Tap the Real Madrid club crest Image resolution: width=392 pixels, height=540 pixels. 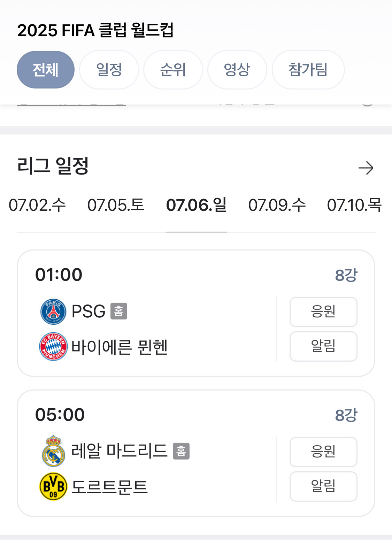pyautogui.click(x=53, y=451)
